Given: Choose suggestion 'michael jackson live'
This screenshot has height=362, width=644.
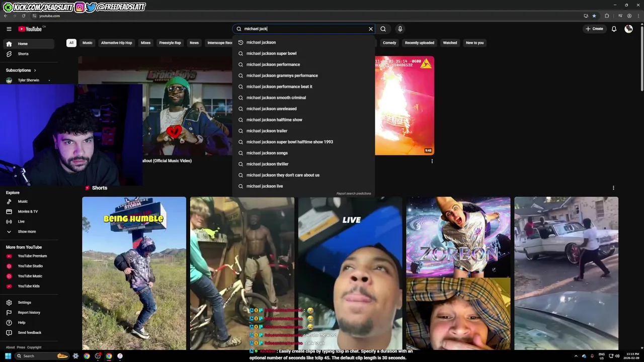Looking at the screenshot, I should point(303,186).
